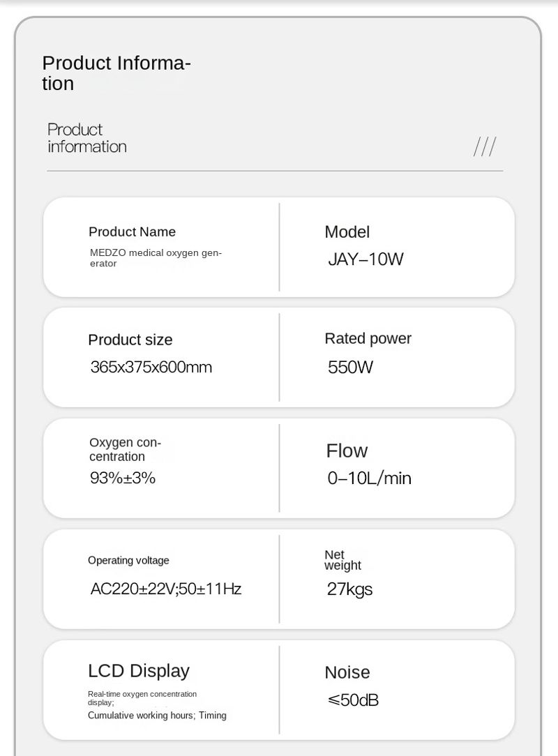Screen dimensions: 558x756
Task: Click the "LCD Display" heading
Action: (139, 671)
